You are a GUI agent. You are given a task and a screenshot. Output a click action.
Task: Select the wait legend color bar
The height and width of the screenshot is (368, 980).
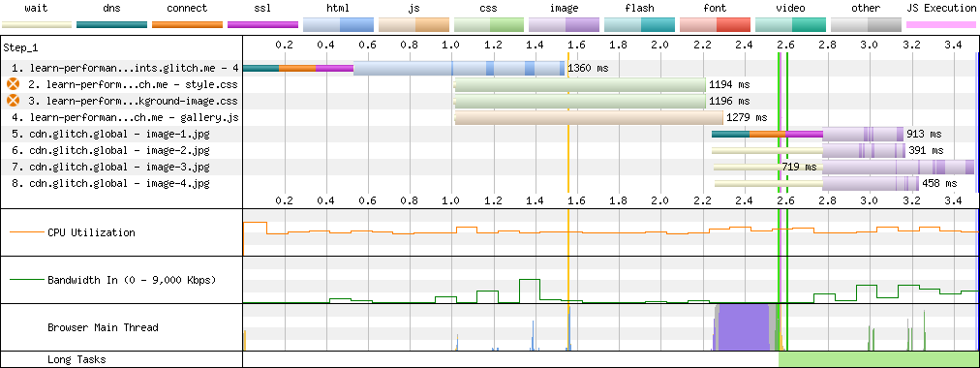36,25
